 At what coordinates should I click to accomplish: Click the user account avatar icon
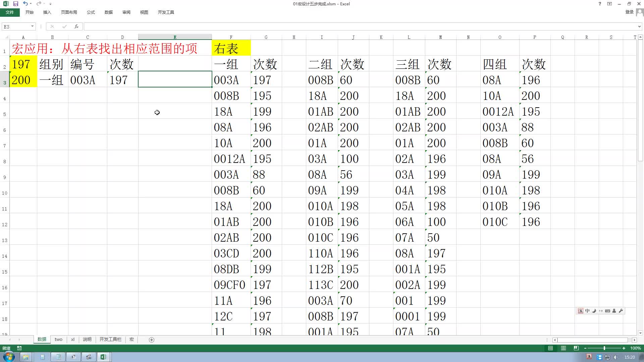click(x=640, y=12)
